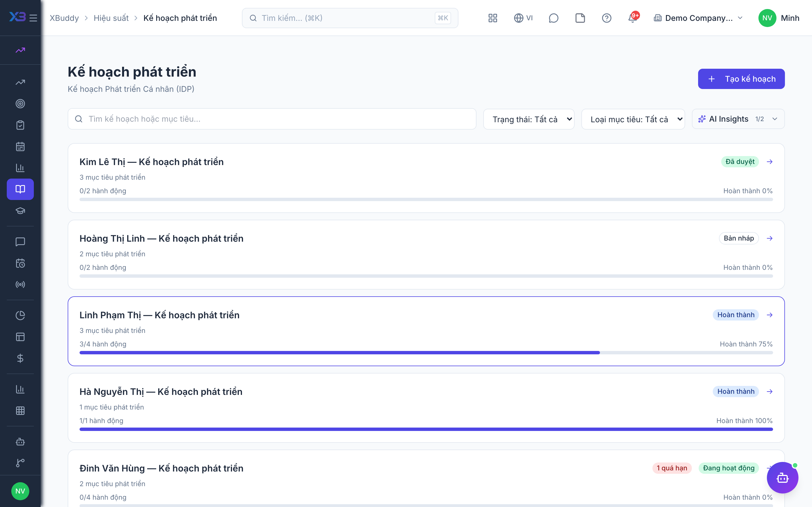Viewport: 812px width, 507px height.
Task: Switch language using the VI globe toggle
Action: tap(523, 18)
